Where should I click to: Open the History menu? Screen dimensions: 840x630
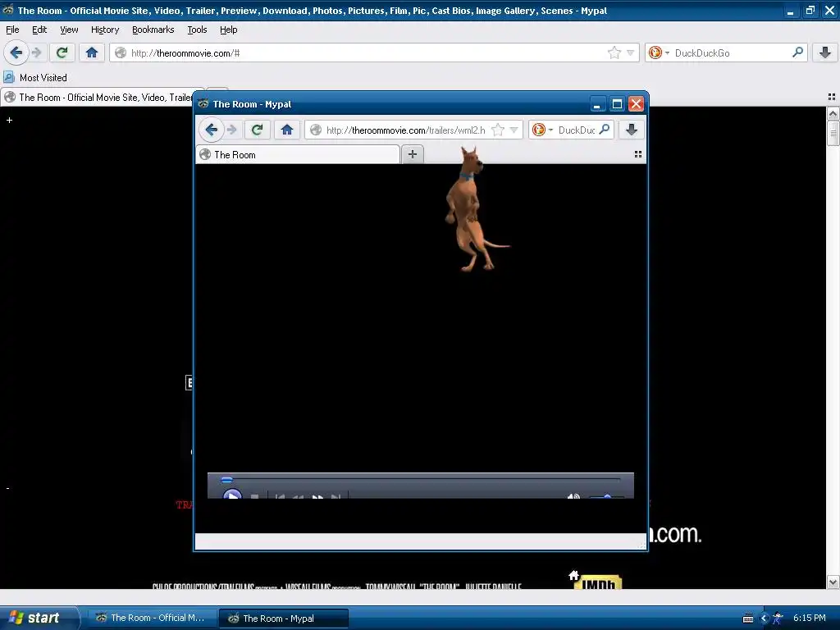pyautogui.click(x=105, y=30)
